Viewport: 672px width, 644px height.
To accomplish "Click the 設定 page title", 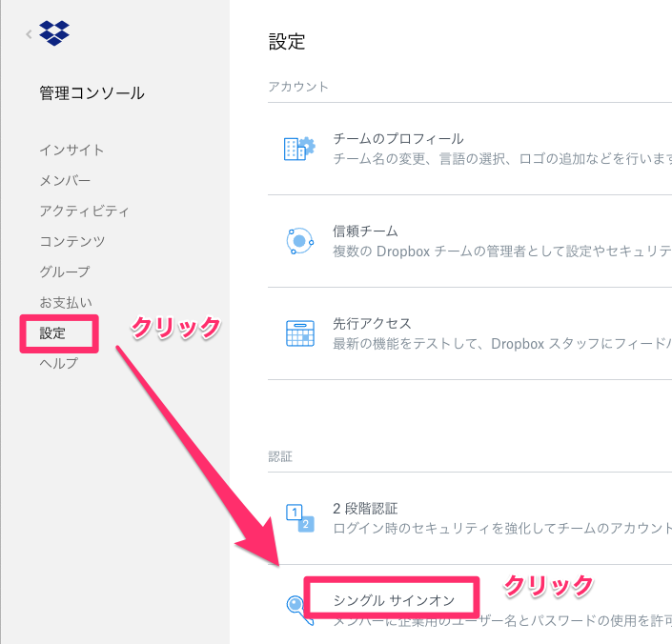I will [x=287, y=42].
